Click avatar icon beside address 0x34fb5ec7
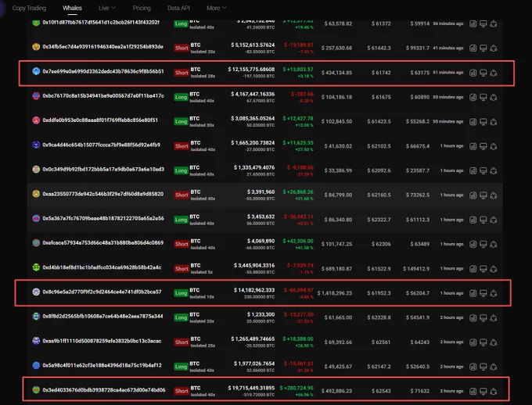Image resolution: width=532 pixels, height=405 pixels. pos(36,47)
